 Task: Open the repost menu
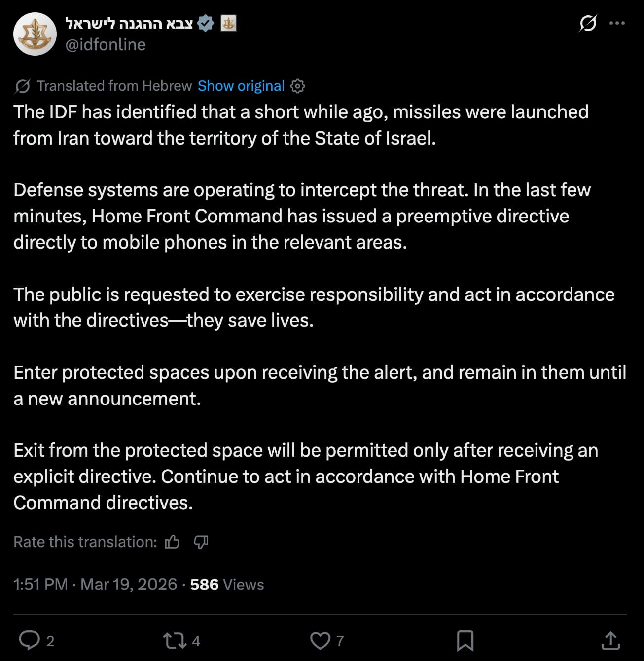pos(175,640)
